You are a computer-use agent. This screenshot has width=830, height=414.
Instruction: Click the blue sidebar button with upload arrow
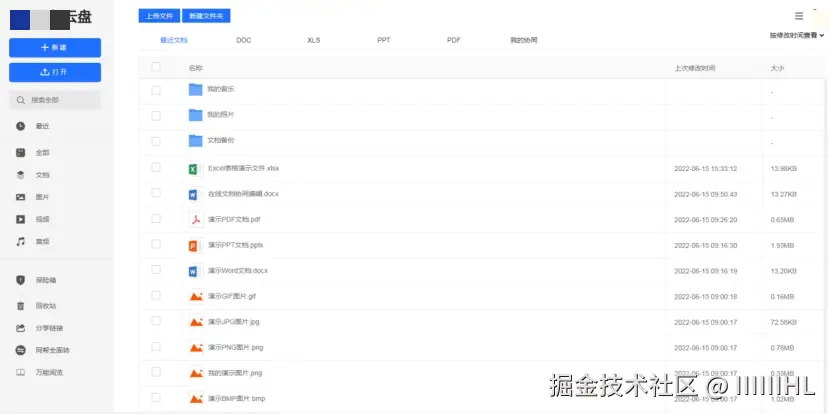coord(55,73)
